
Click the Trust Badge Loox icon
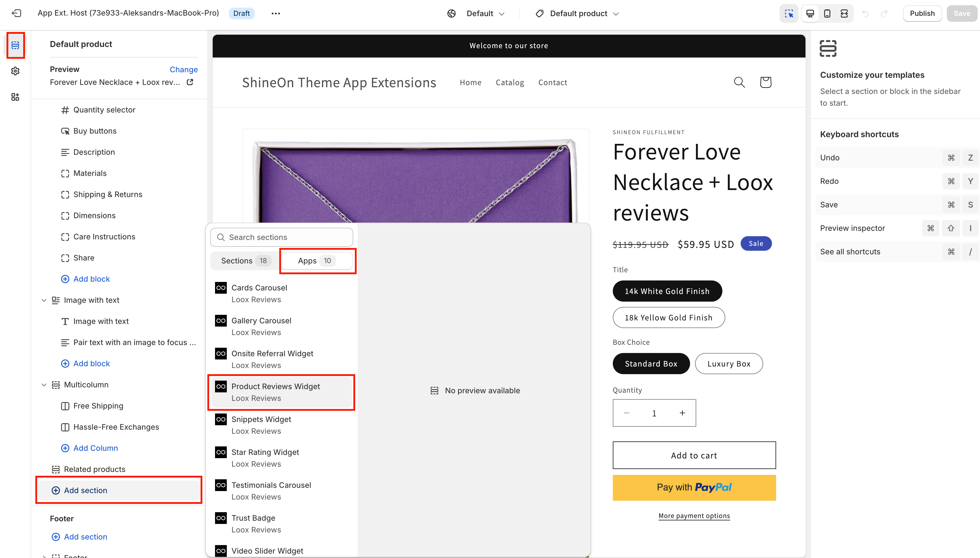221,518
